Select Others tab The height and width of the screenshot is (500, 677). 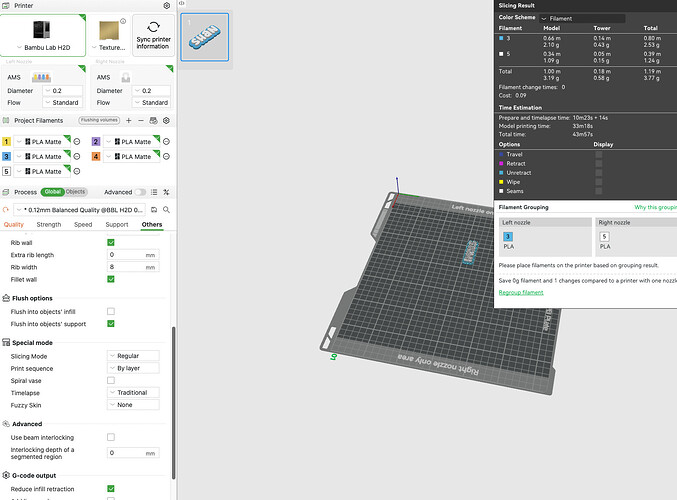pos(152,225)
